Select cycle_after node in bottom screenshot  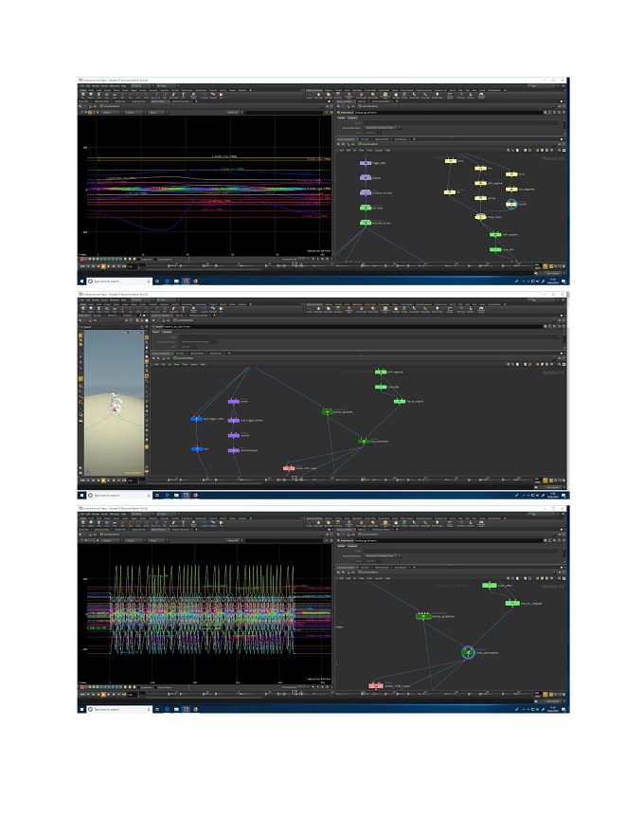(490, 585)
